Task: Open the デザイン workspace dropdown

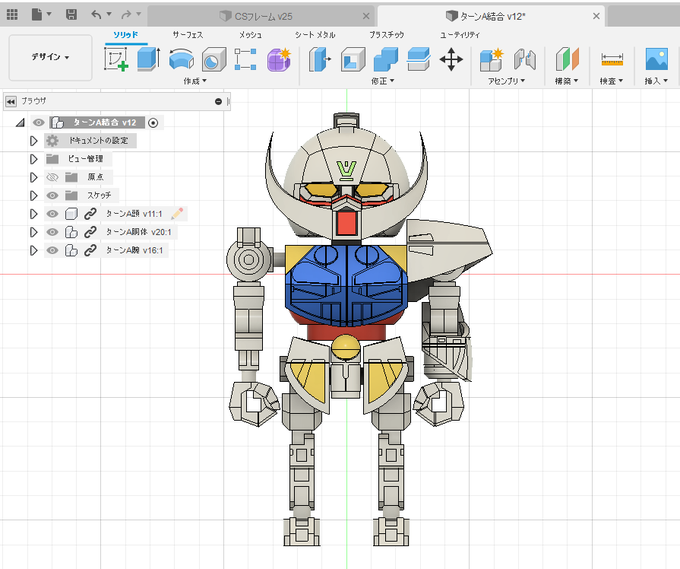Action: 50,57
